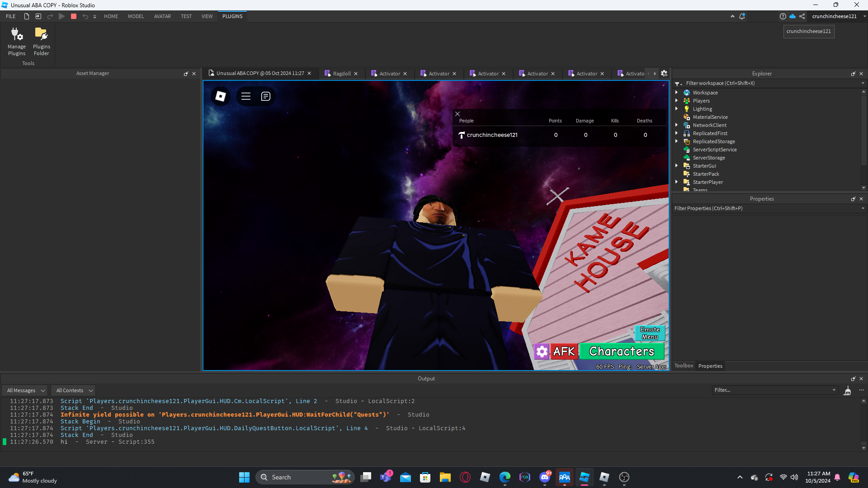868x488 pixels.
Task: Open the All Messages dropdown
Action: click(x=26, y=390)
